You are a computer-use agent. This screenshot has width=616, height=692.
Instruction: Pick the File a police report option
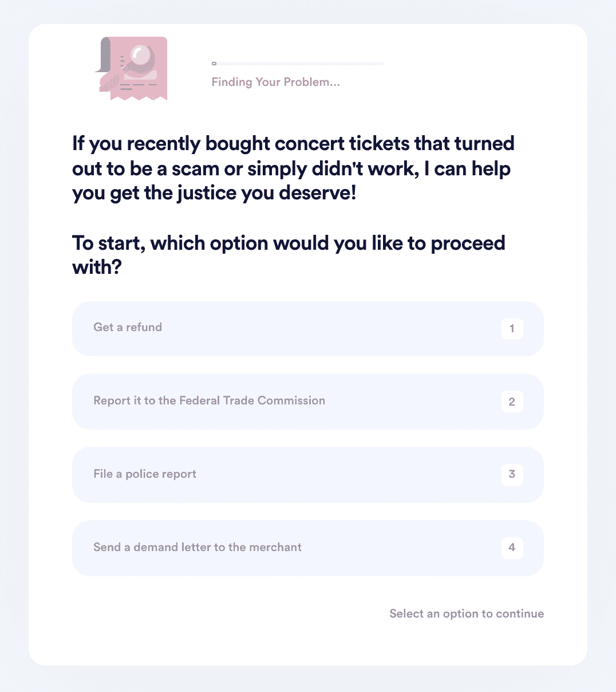[x=308, y=475]
